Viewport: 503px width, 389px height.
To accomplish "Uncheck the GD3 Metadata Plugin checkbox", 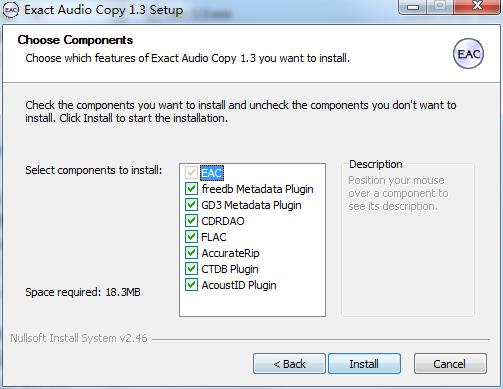I will click(191, 205).
